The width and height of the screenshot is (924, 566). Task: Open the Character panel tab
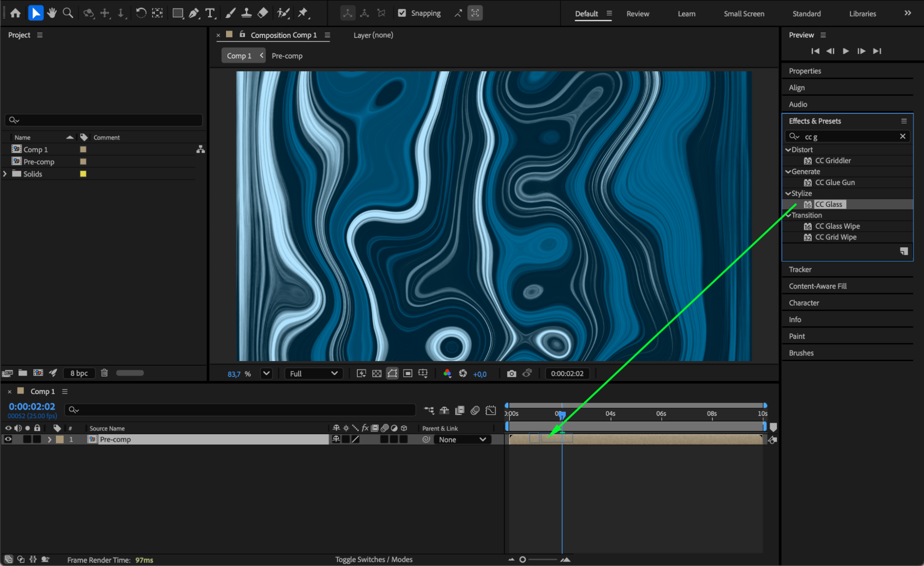tap(803, 303)
